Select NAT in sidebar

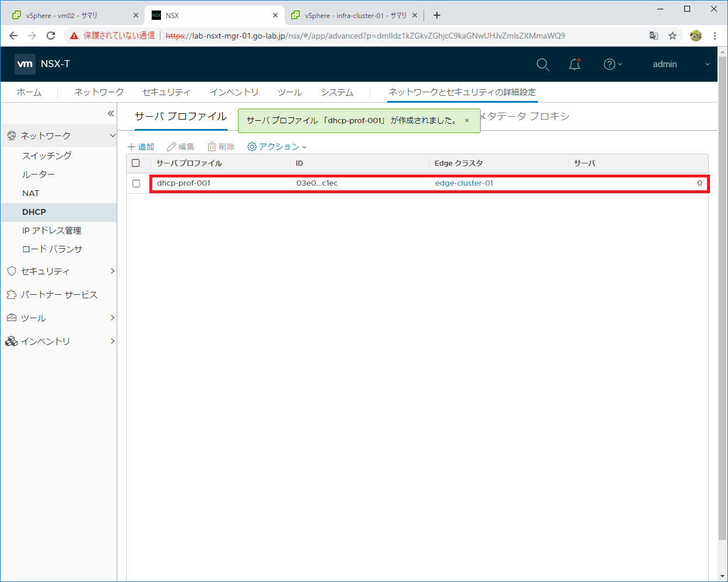coord(31,193)
